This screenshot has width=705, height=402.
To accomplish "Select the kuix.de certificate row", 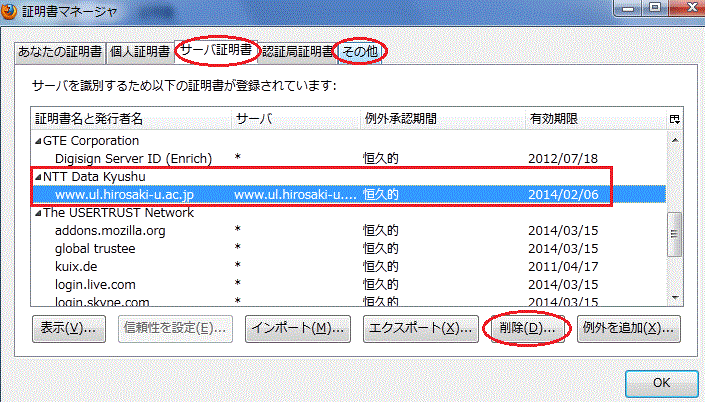I will [x=348, y=267].
